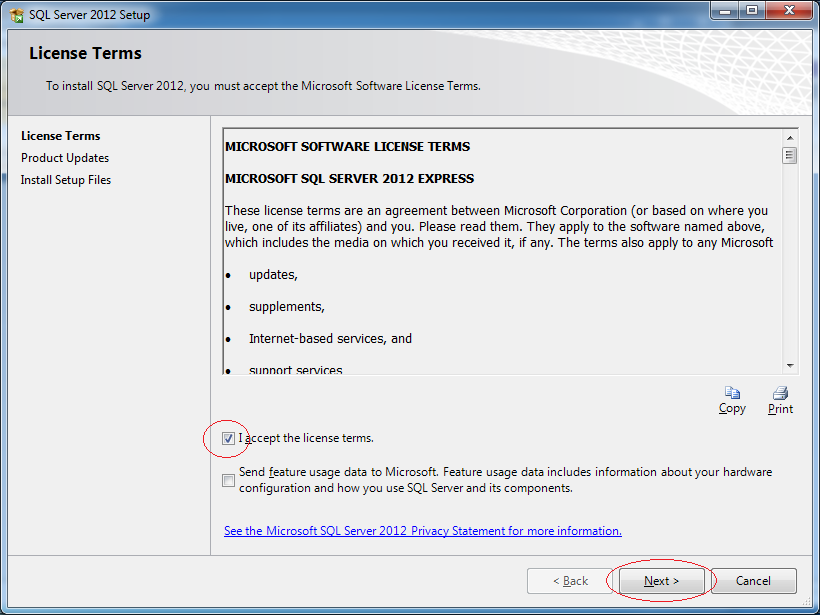Click the Back button
This screenshot has height=615, width=820.
570,581
